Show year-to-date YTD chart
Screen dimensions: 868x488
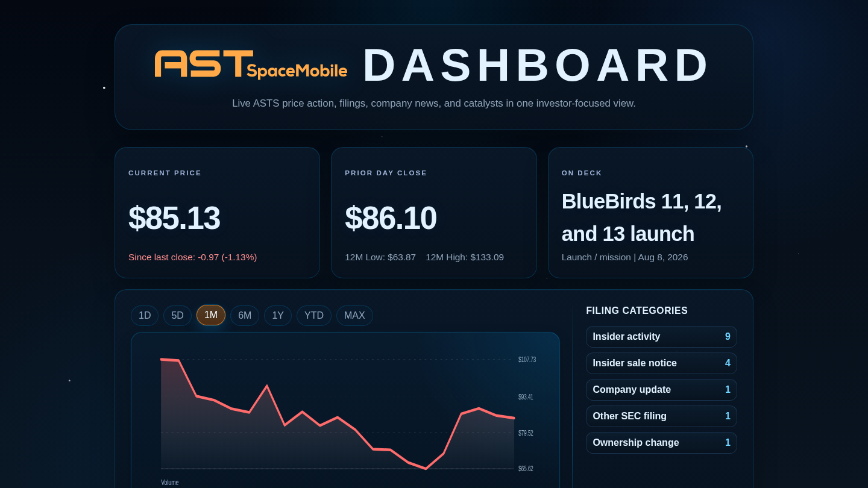(x=314, y=316)
